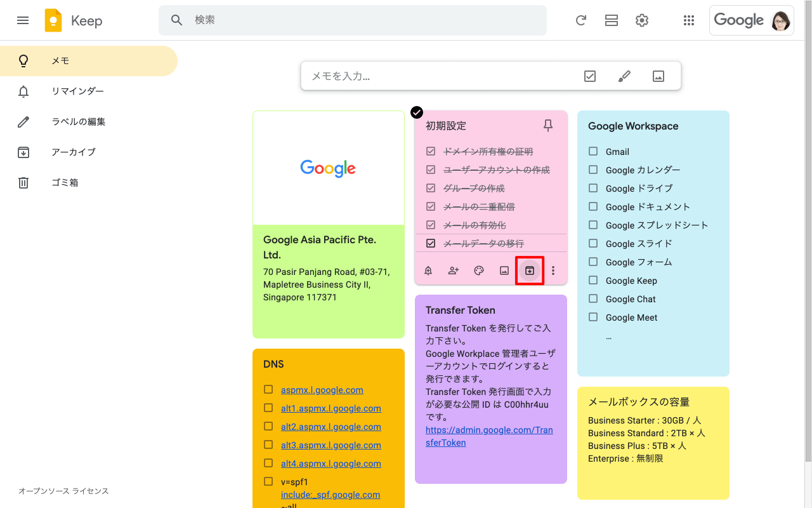Uncheck ドメイン所有権の証明 item

[x=431, y=151]
